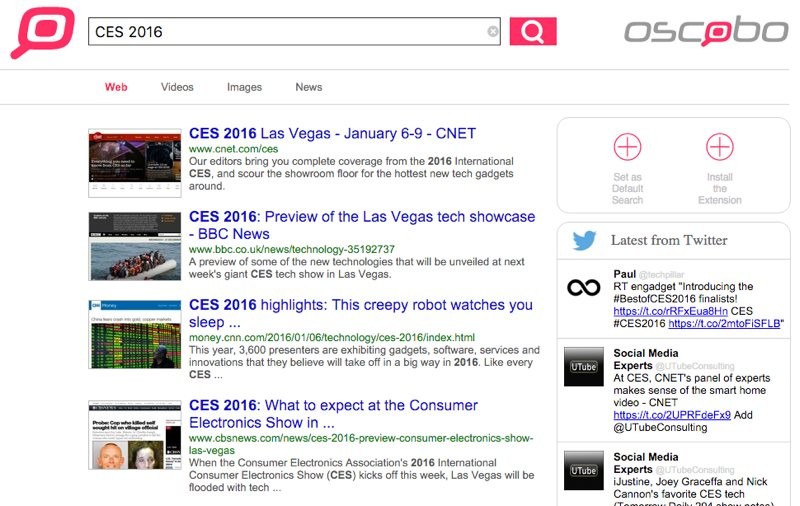
Task: Click the first UTube avatar icon
Action: tap(583, 366)
